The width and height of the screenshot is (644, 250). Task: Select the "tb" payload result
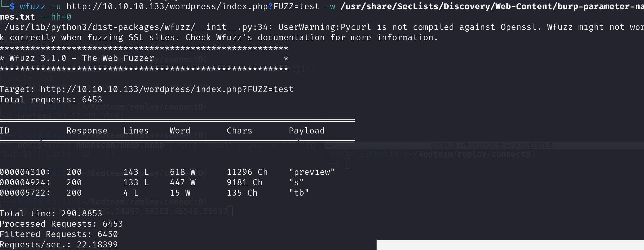[x=299, y=193]
